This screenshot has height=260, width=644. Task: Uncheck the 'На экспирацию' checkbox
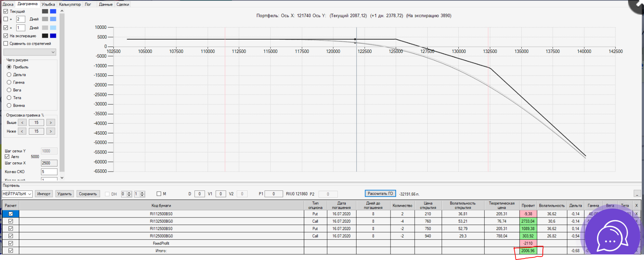[6, 36]
